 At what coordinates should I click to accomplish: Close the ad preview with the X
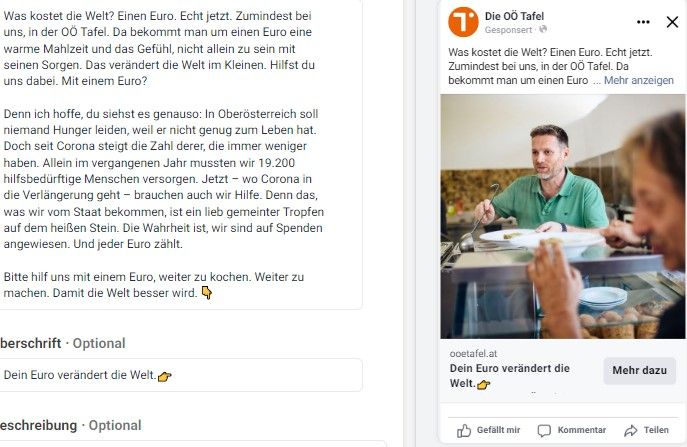point(672,22)
